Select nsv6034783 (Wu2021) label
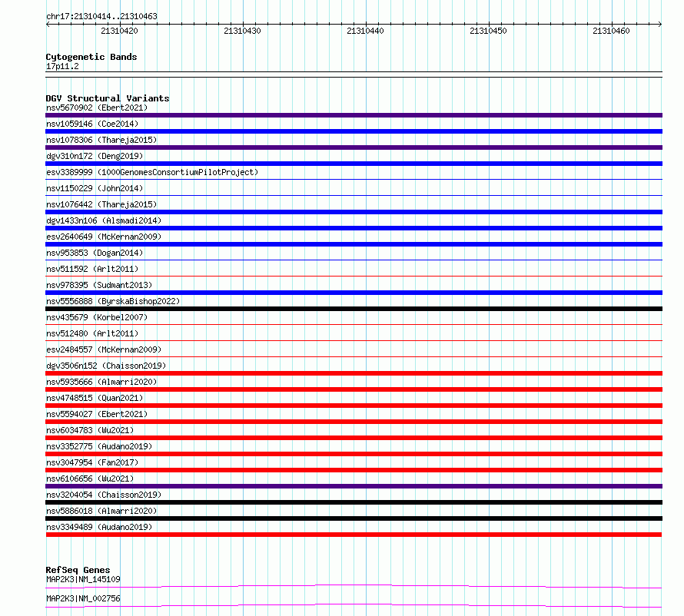Screen dimensions: 684x616 [90, 430]
